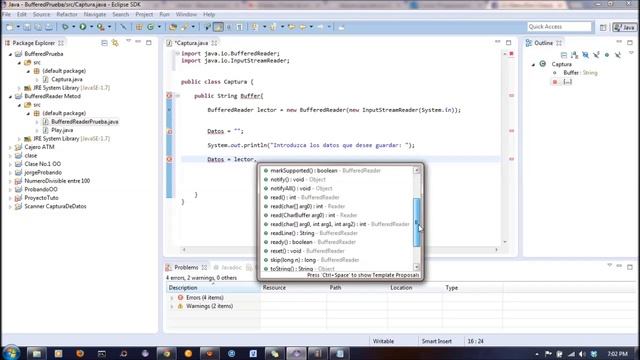
Task: Click the Save All toolbar icon
Action: [x=38, y=27]
